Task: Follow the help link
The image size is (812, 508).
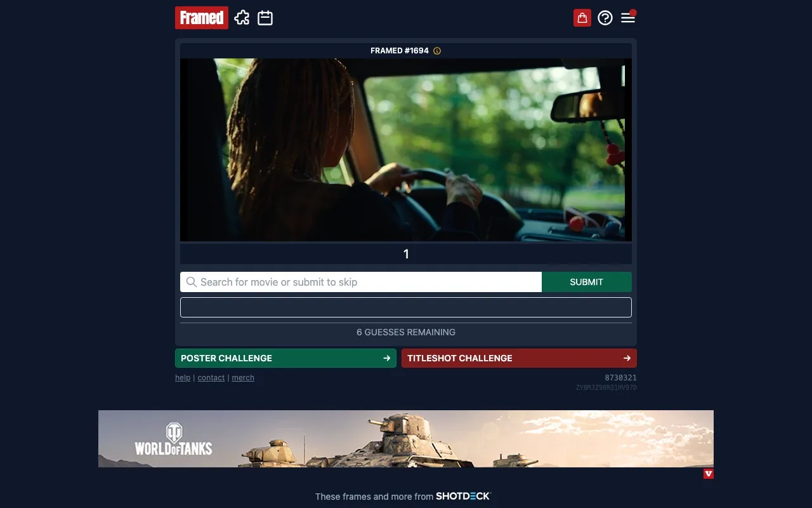Action: (x=183, y=378)
